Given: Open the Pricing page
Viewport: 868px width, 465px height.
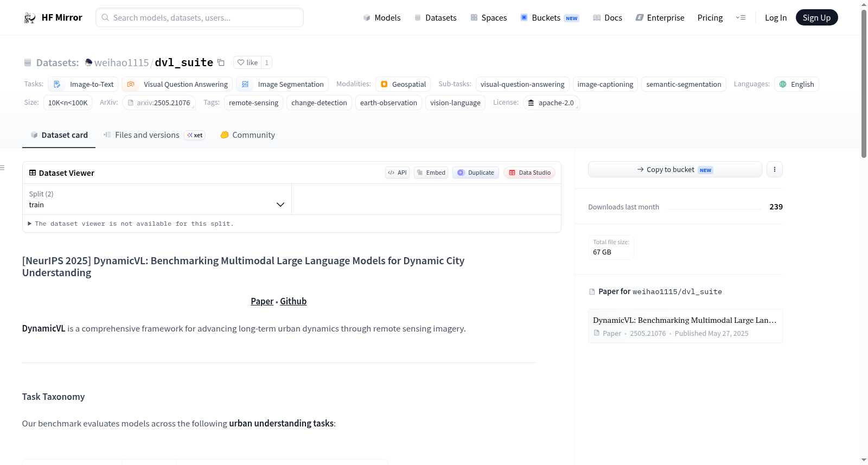Looking at the screenshot, I should click(x=710, y=18).
